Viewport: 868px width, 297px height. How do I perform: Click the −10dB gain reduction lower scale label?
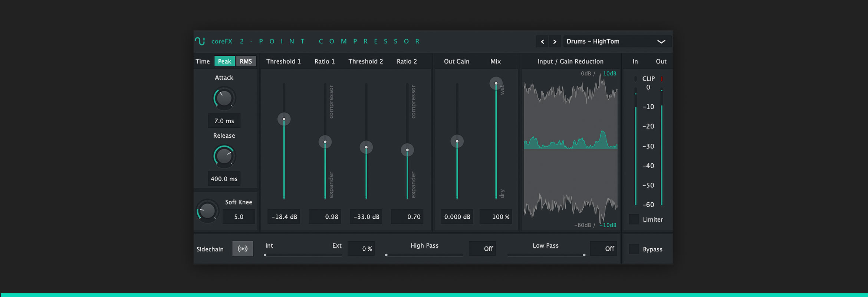[x=608, y=225]
